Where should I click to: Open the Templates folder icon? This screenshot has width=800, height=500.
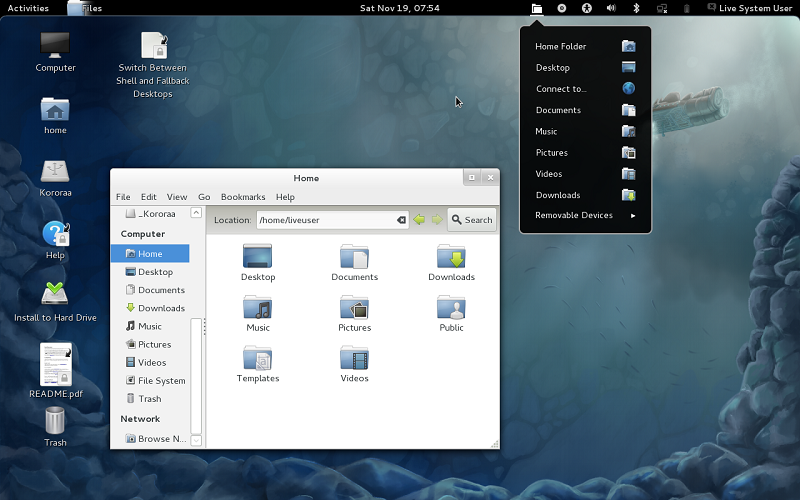coord(258,359)
